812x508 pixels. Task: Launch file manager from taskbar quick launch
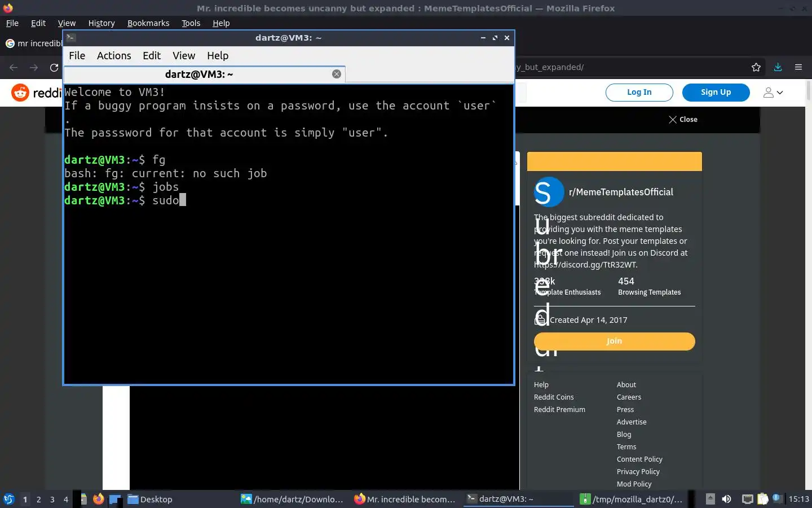tap(83, 499)
